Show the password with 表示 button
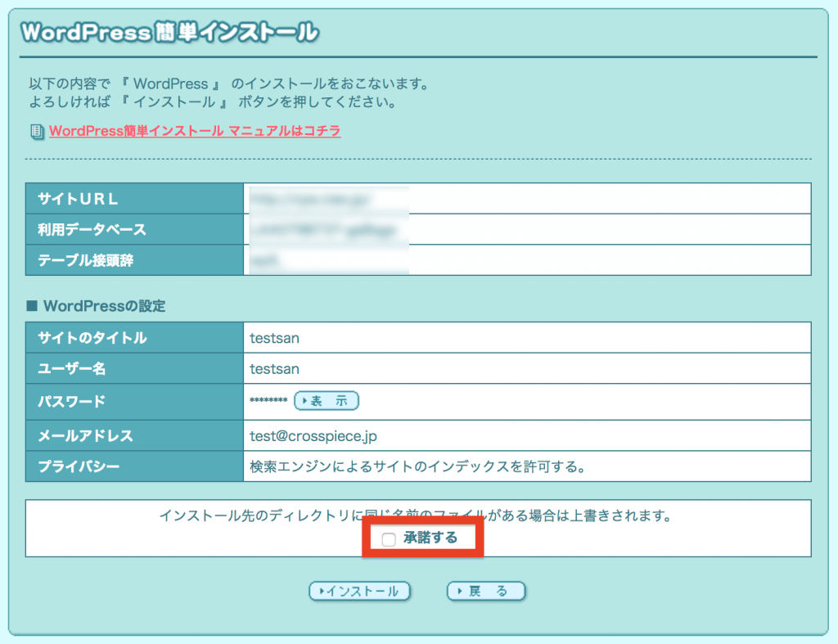The width and height of the screenshot is (838, 644). coord(327,401)
